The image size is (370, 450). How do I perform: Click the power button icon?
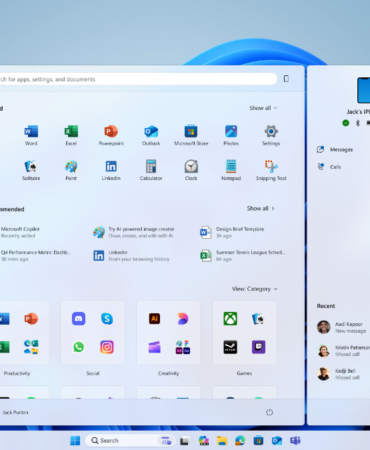[x=269, y=412]
